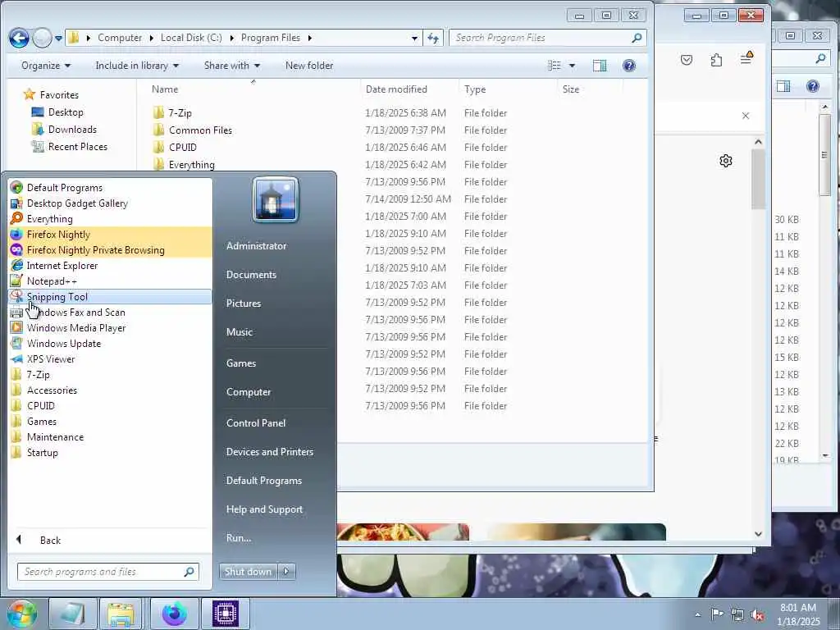
Task: Click the Search Program Files field
Action: (547, 38)
